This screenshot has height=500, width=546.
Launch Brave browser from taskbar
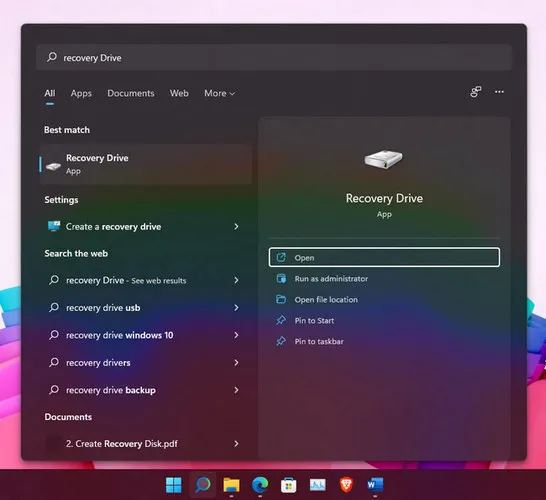346,485
